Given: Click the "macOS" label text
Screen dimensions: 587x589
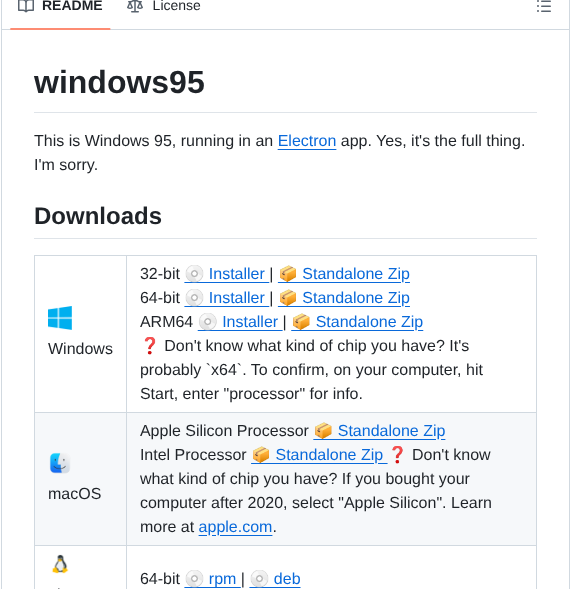Looking at the screenshot, I should tap(75, 494).
